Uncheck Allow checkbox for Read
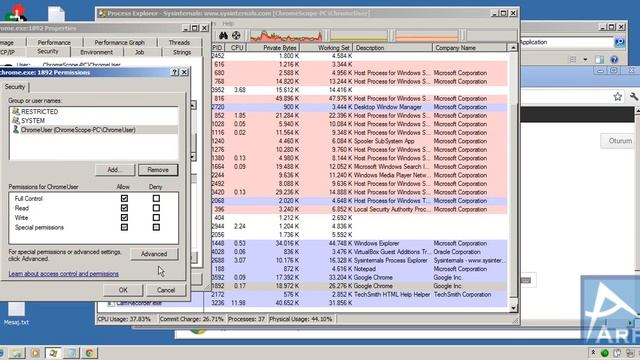The image size is (640, 360). click(124, 208)
